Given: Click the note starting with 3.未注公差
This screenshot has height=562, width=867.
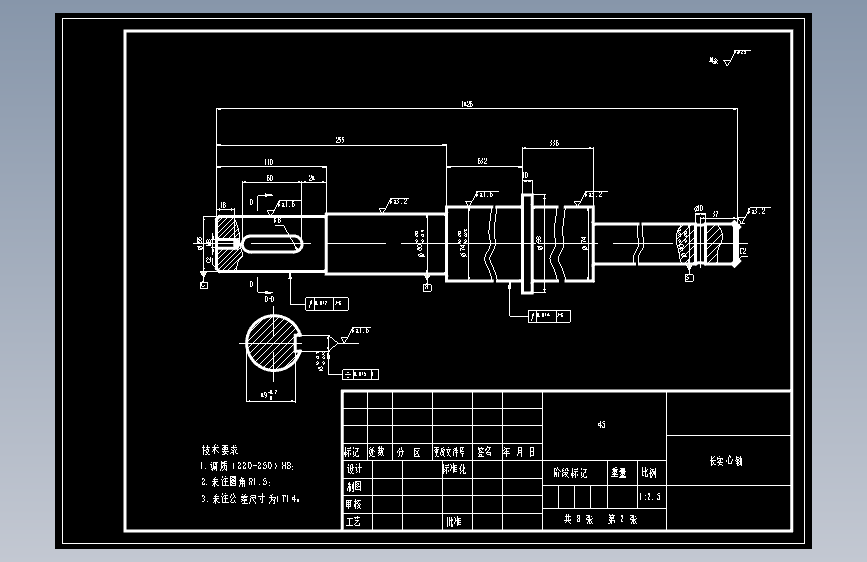Looking at the screenshot, I should pyautogui.click(x=250, y=498).
